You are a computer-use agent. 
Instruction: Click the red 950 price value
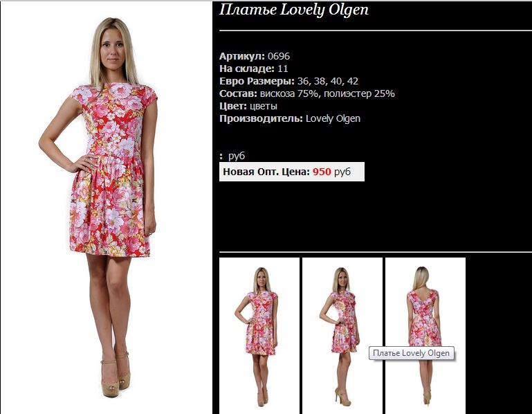click(322, 172)
